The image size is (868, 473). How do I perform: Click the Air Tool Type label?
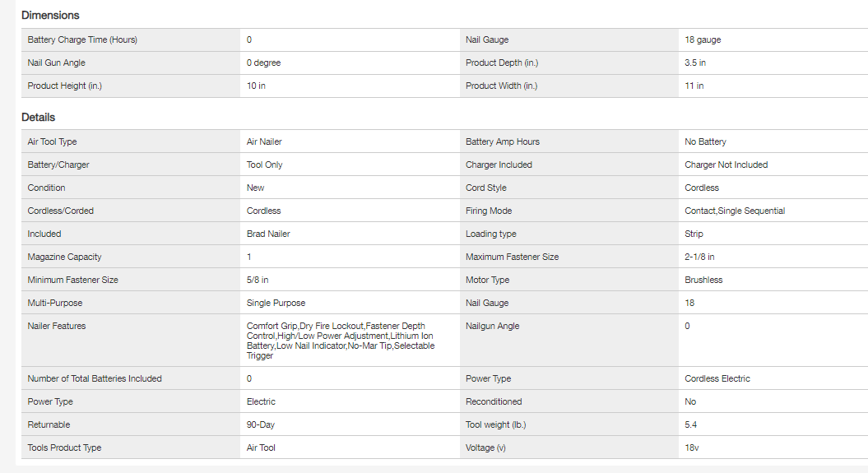52,141
